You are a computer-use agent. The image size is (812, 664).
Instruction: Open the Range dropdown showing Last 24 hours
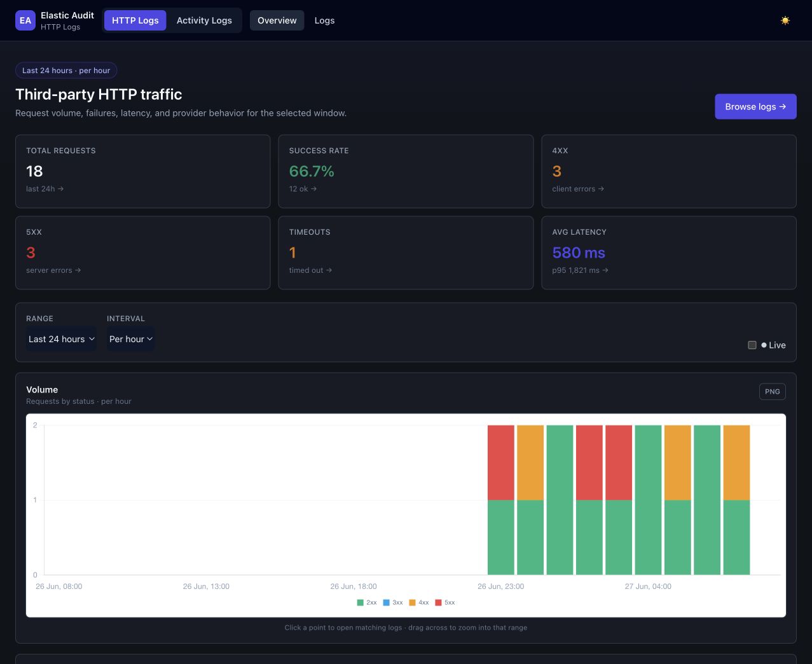(62, 339)
